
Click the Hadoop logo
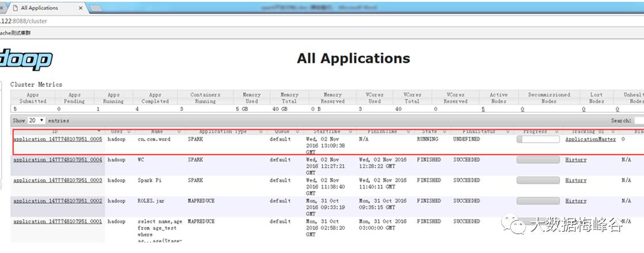pyautogui.click(x=26, y=60)
